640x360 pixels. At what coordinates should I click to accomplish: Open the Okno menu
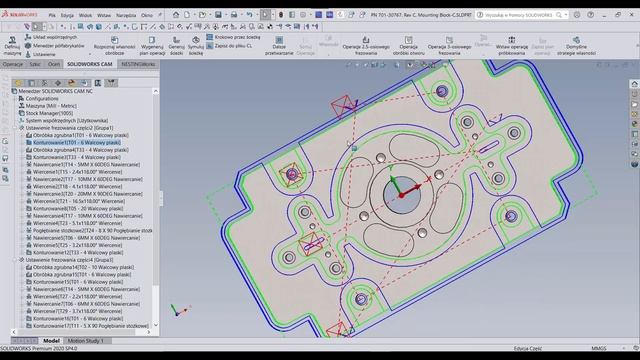(147, 15)
